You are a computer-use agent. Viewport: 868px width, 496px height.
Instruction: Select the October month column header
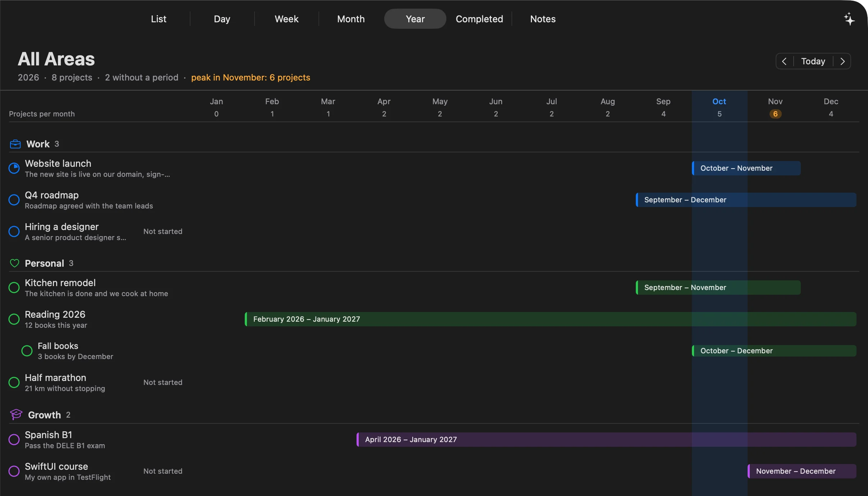pos(719,102)
